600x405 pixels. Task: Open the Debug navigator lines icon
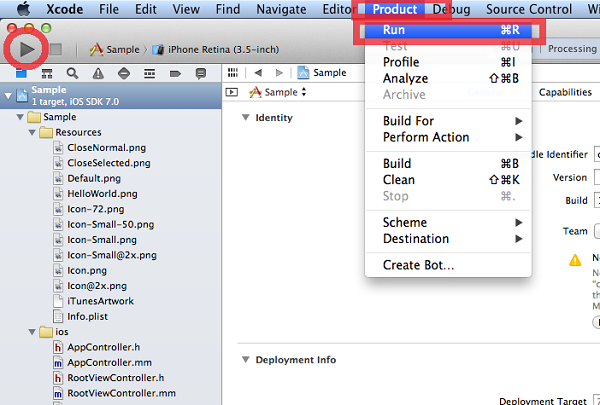coord(149,73)
